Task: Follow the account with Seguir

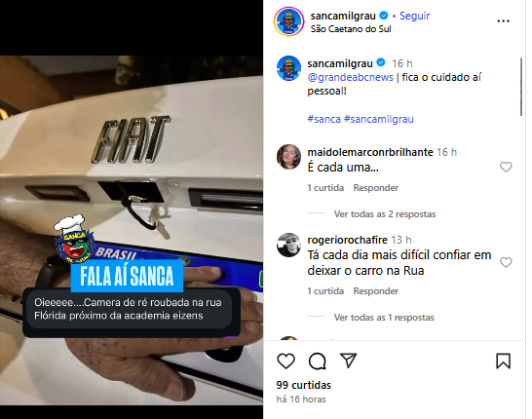Action: click(415, 16)
